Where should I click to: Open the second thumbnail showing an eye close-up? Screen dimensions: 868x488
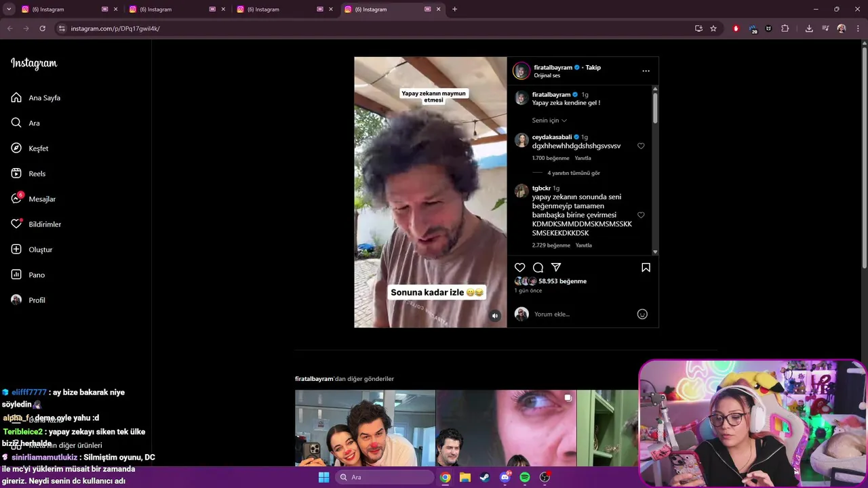coord(506,428)
